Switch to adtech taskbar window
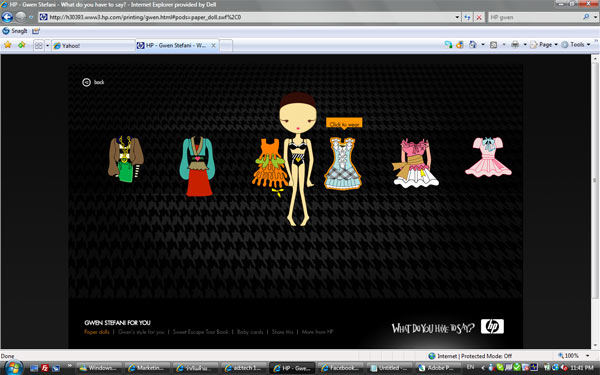This screenshot has width=600, height=375. [x=244, y=368]
